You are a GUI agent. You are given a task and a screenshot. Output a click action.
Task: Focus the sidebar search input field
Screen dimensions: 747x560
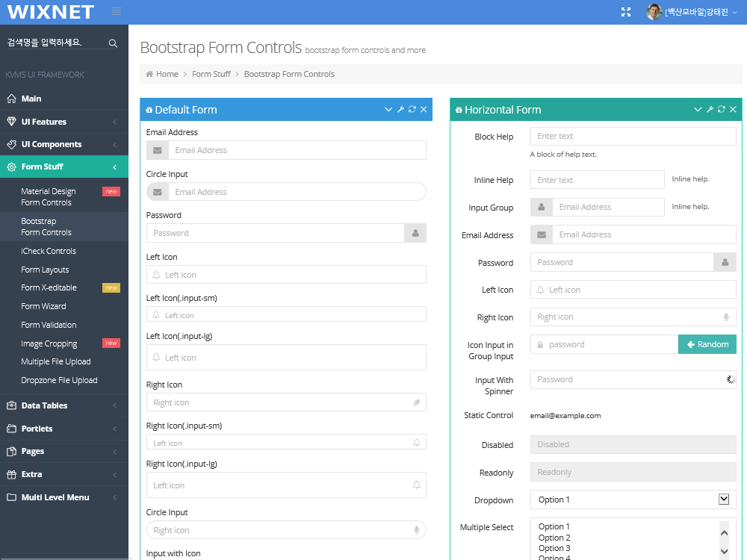56,43
